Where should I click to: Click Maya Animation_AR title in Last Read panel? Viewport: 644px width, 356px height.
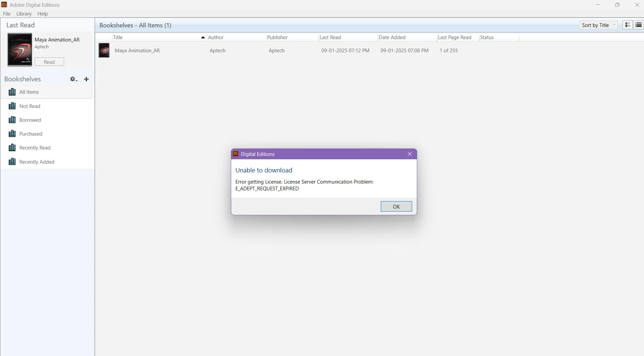(57, 39)
